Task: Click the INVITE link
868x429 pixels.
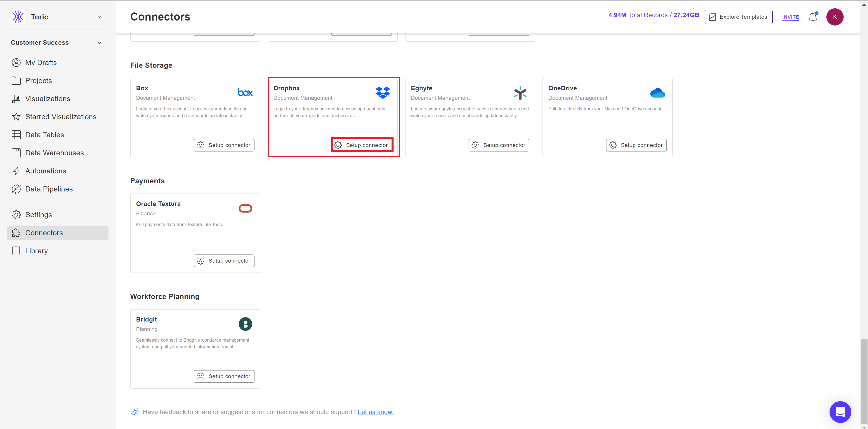Action: tap(790, 17)
